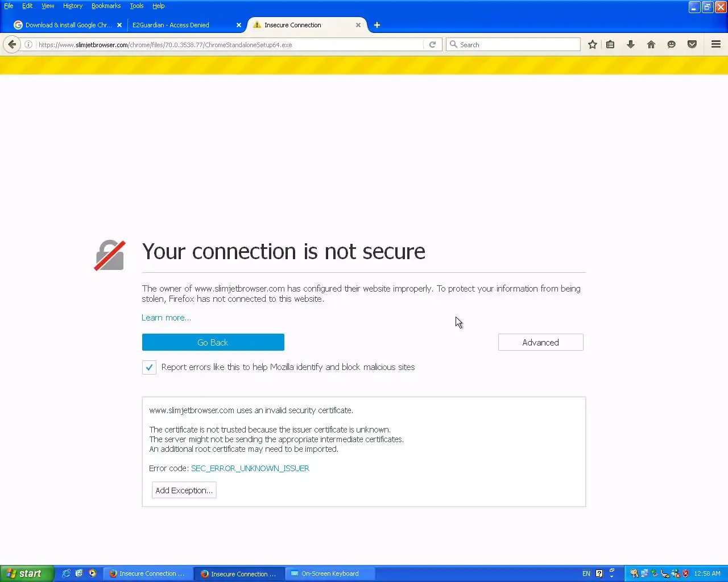Open the Downloads arrow icon
The height and width of the screenshot is (582, 728).
[631, 44]
